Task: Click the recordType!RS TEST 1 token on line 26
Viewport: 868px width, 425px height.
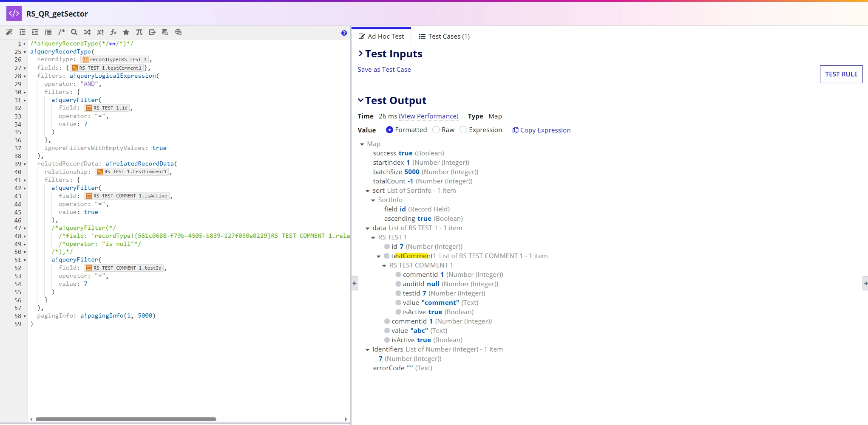Action: coord(115,60)
